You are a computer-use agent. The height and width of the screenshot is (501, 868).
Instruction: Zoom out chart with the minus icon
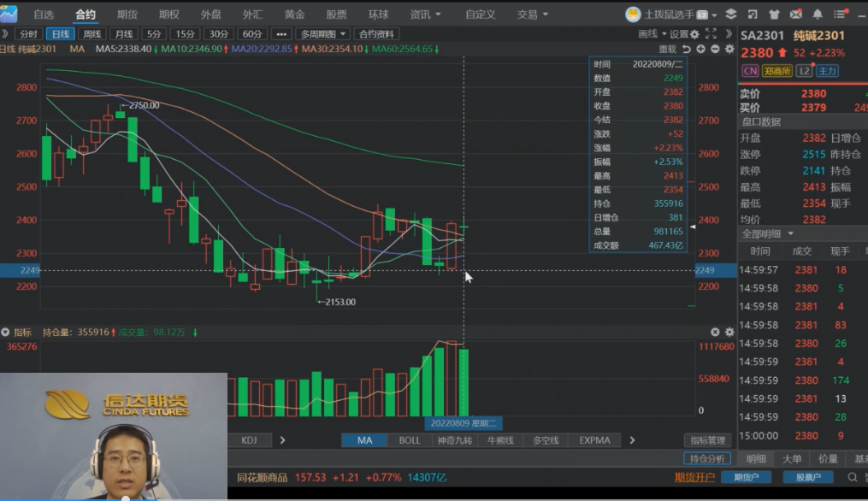pyautogui.click(x=715, y=50)
